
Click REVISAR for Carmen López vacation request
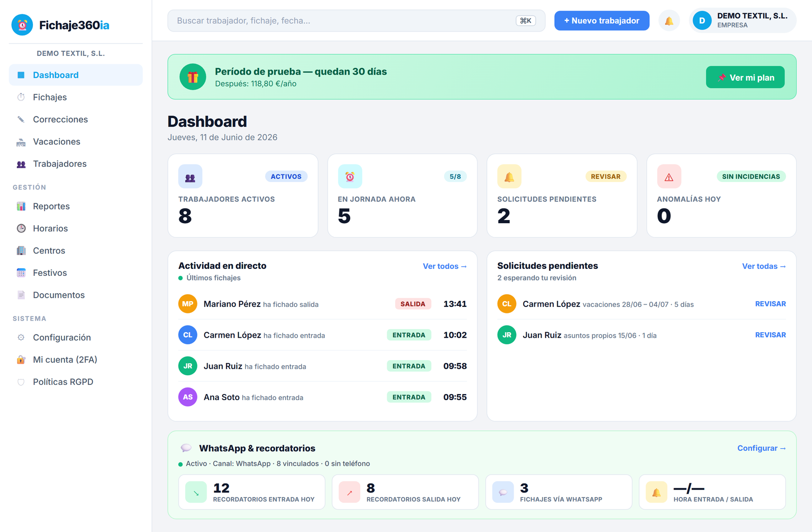tap(770, 304)
